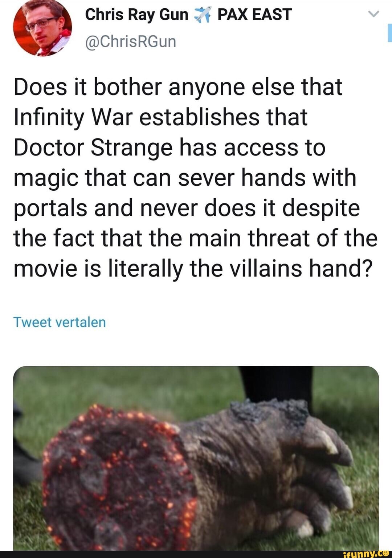Click the "Chris Ray Gun" display name
The height and width of the screenshot is (558, 392).
136,15
